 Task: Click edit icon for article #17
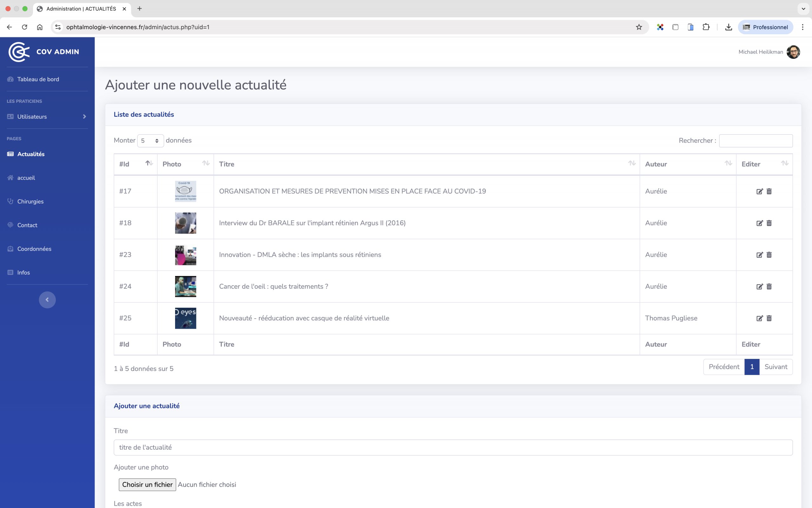(x=759, y=191)
